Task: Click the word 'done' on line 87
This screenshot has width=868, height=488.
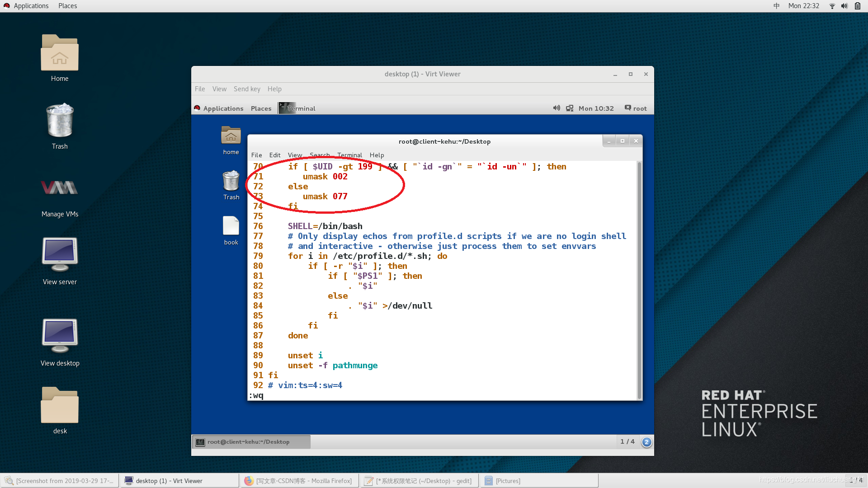Action: pyautogui.click(x=298, y=336)
